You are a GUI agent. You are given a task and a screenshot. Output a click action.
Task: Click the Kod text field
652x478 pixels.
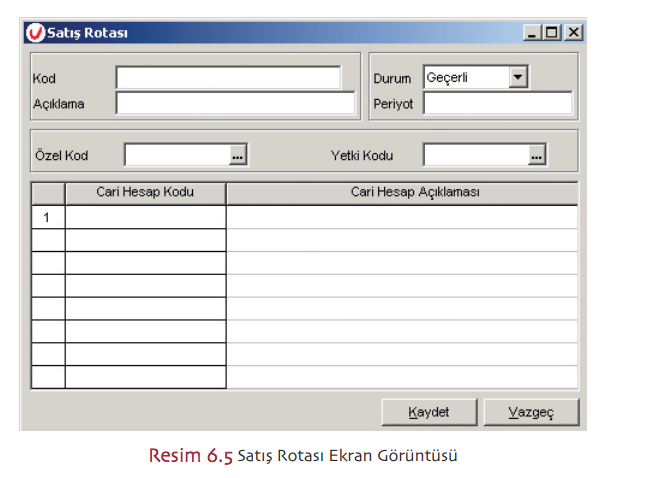pyautogui.click(x=228, y=78)
